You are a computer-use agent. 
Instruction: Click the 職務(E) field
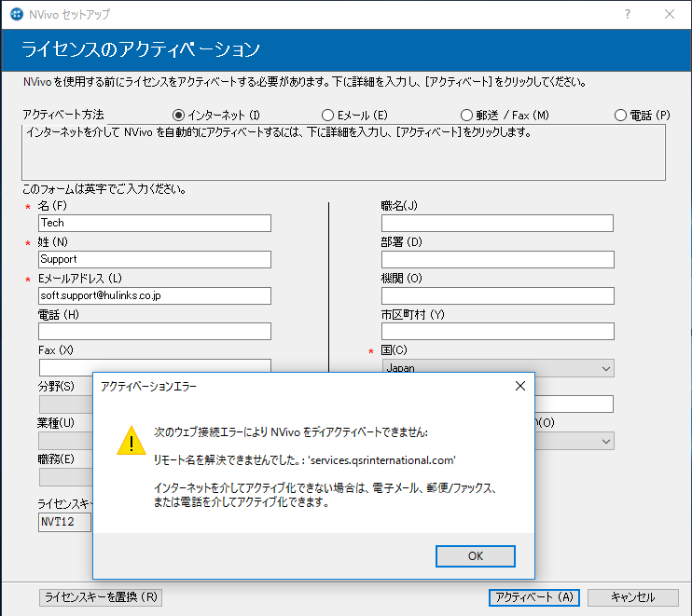click(x=66, y=477)
